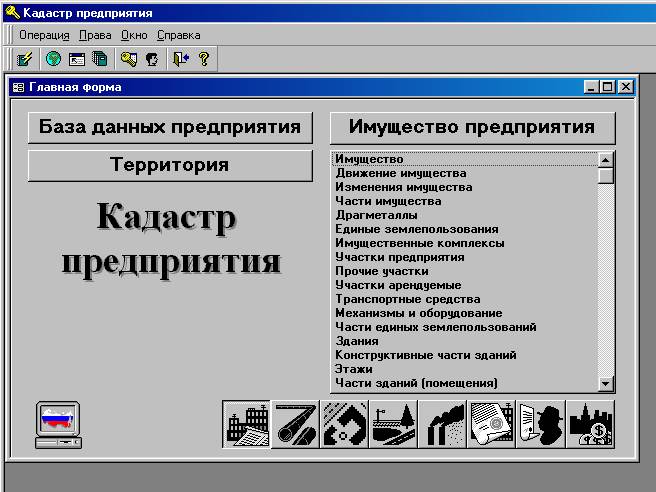Click the Кадастр предприятия key icon in title bar

[12, 13]
